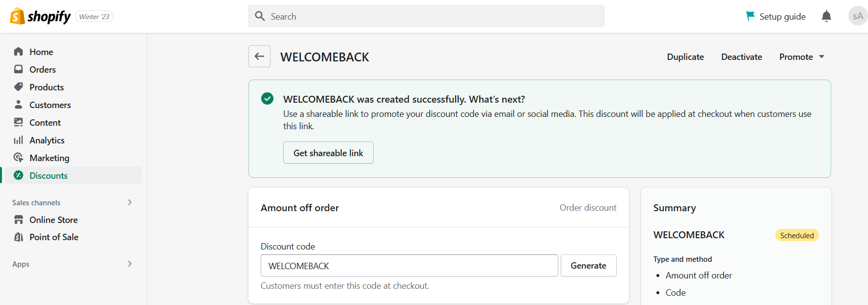Viewport: 868px width, 305px height.
Task: Go back using the arrow button
Action: click(x=259, y=56)
